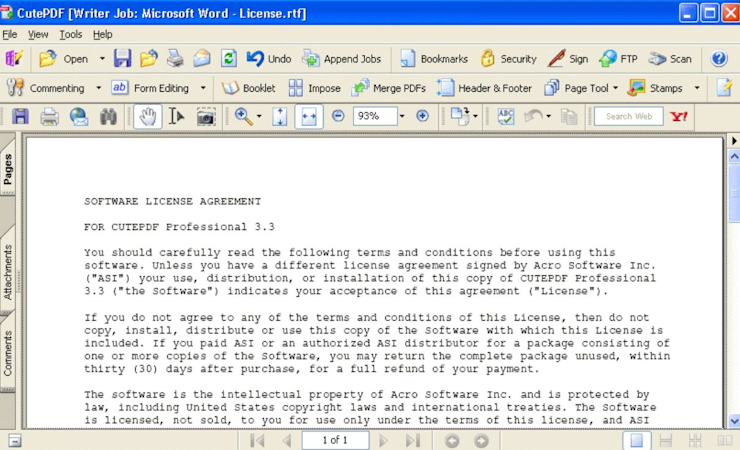The width and height of the screenshot is (740, 450).
Task: Select continuous page layout view
Action: coord(666,441)
